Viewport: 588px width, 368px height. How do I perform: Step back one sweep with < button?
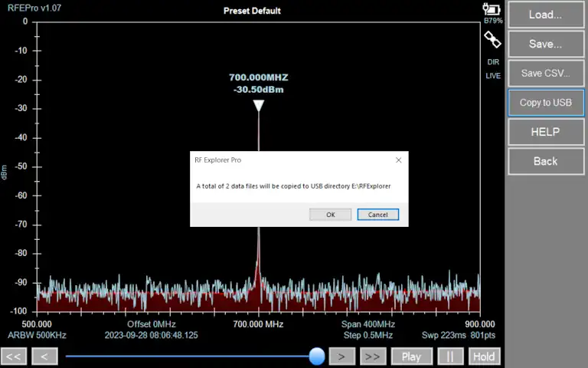tap(44, 356)
